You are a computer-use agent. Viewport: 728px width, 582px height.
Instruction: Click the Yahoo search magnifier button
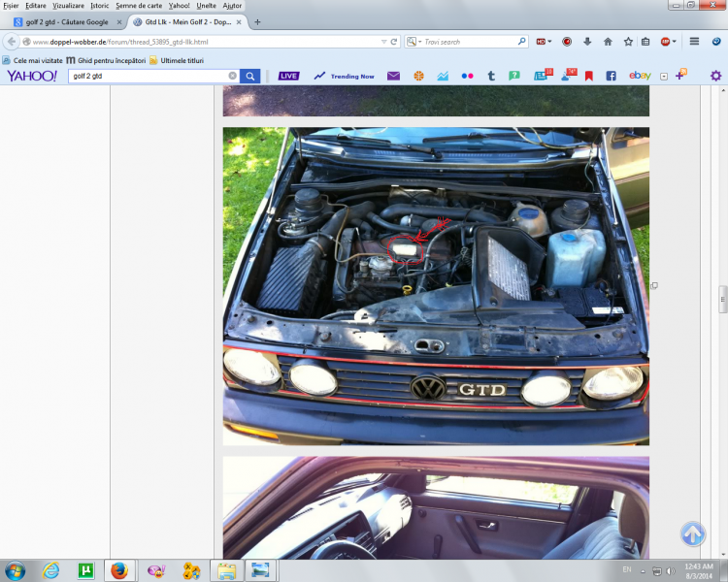(x=249, y=76)
